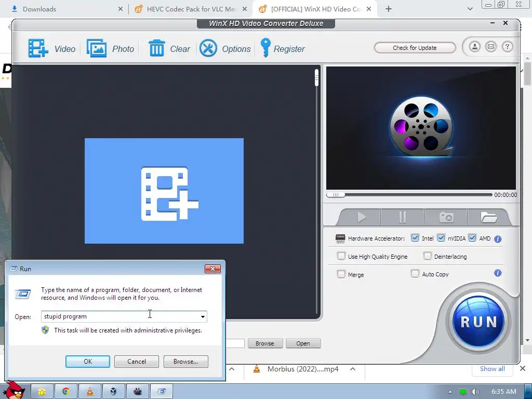Viewport: 532px width, 399px height.
Task: Click the large add-video thumbnail in center
Action: click(164, 191)
